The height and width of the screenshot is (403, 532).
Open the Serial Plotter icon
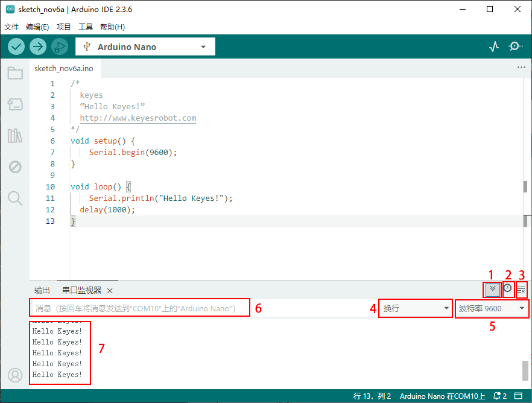(x=494, y=46)
